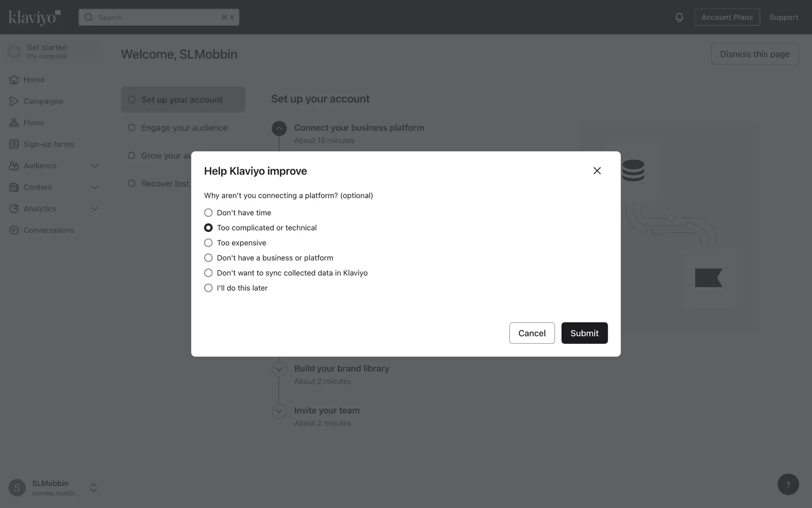812x508 pixels.
Task: Click the Search input field
Action: [x=159, y=17]
